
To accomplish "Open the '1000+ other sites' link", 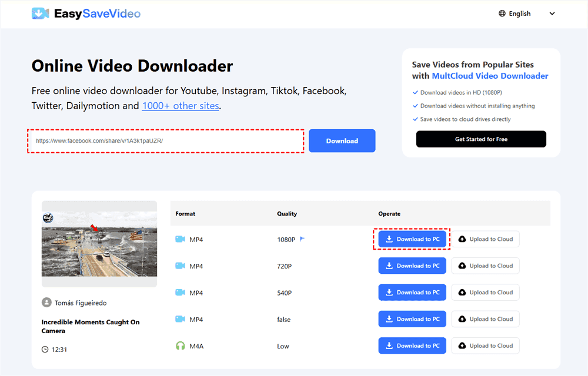I will coord(181,106).
